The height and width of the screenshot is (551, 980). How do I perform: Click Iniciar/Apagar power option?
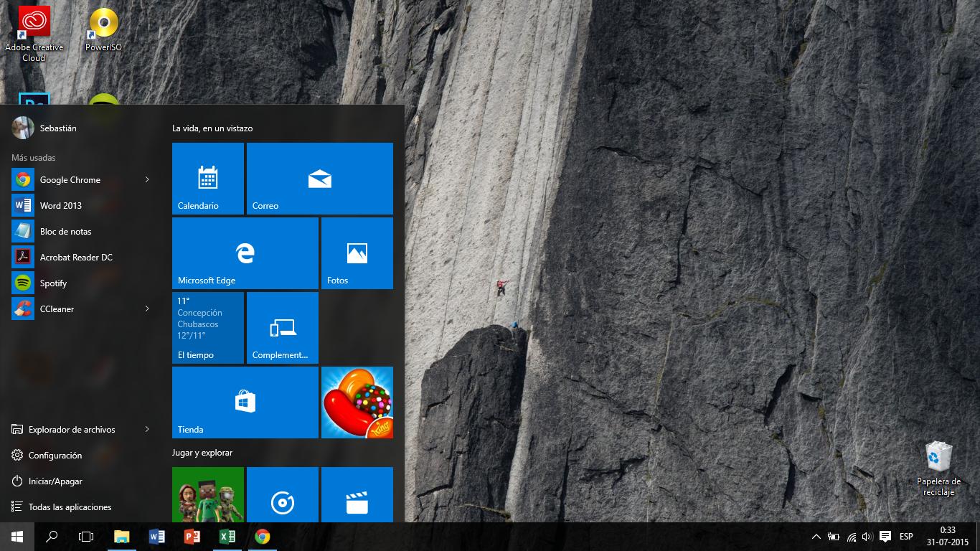[x=55, y=481]
